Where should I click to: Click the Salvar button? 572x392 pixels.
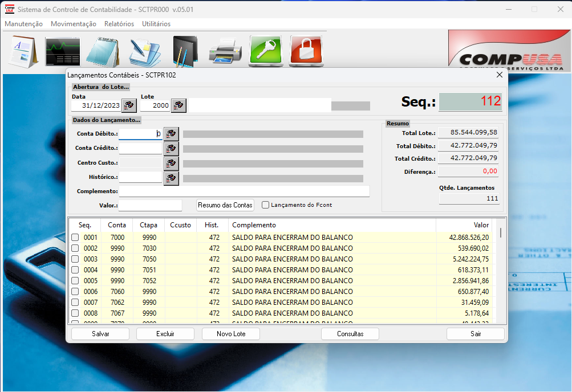pos(100,334)
